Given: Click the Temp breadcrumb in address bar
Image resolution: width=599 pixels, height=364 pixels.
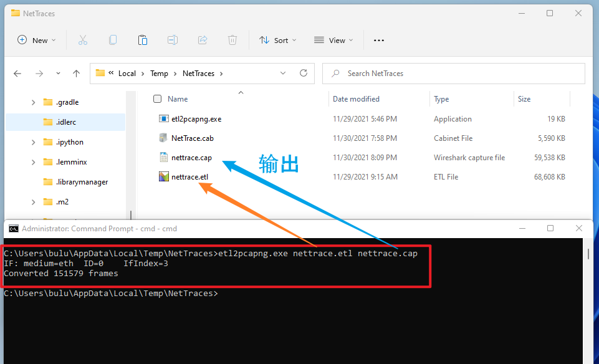Looking at the screenshot, I should [x=159, y=74].
